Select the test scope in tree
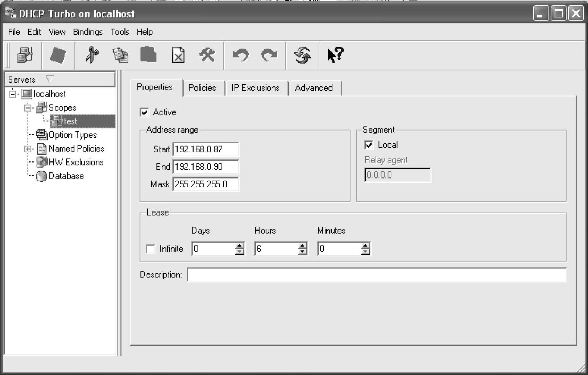 pyautogui.click(x=83, y=121)
